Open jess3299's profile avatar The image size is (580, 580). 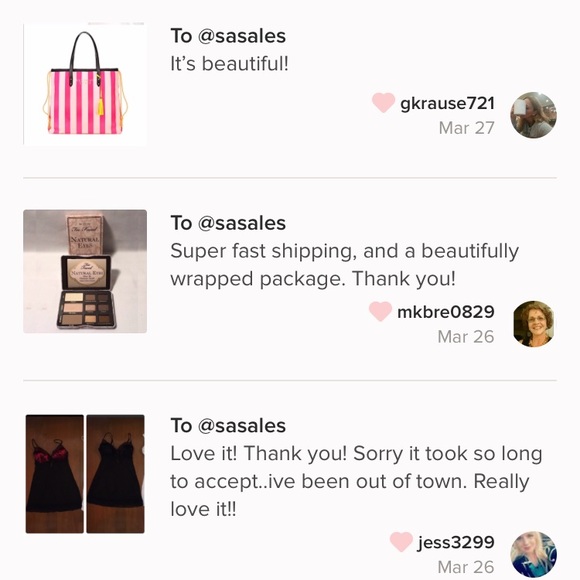click(533, 554)
